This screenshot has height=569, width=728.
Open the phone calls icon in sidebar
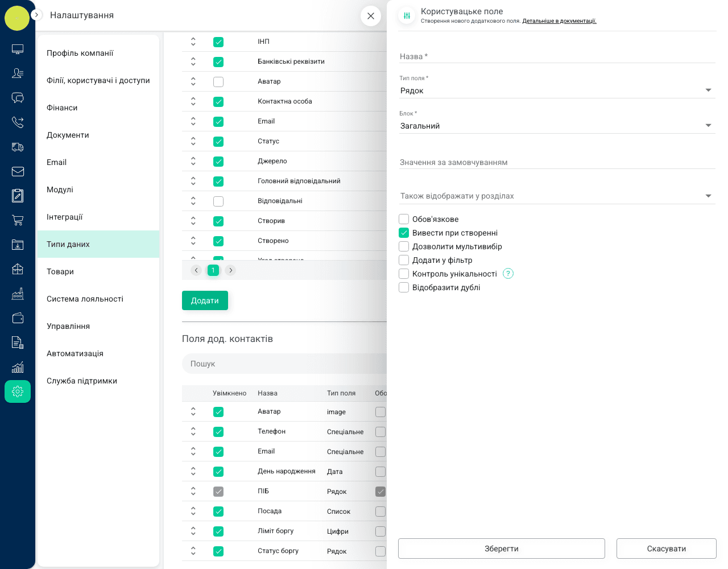coord(18,122)
